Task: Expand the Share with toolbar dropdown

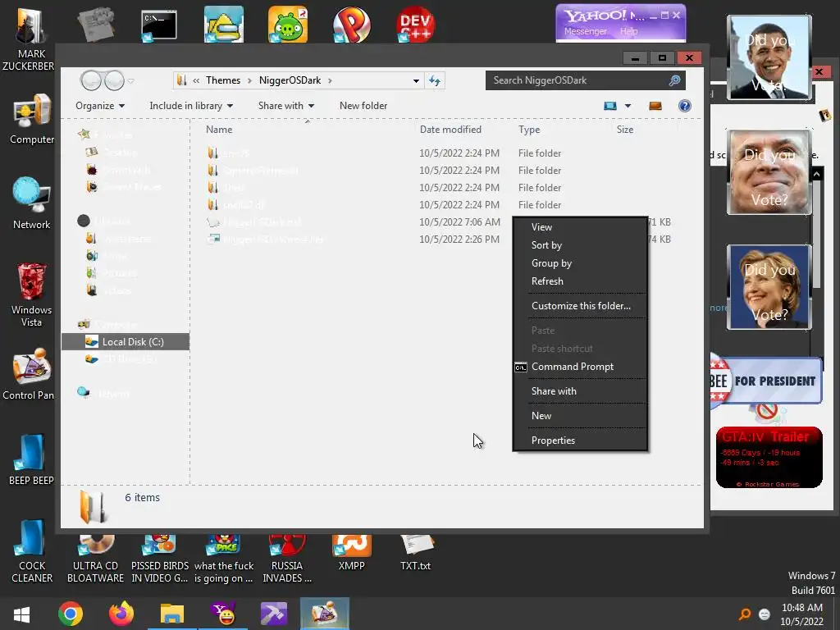Action: [x=285, y=106]
